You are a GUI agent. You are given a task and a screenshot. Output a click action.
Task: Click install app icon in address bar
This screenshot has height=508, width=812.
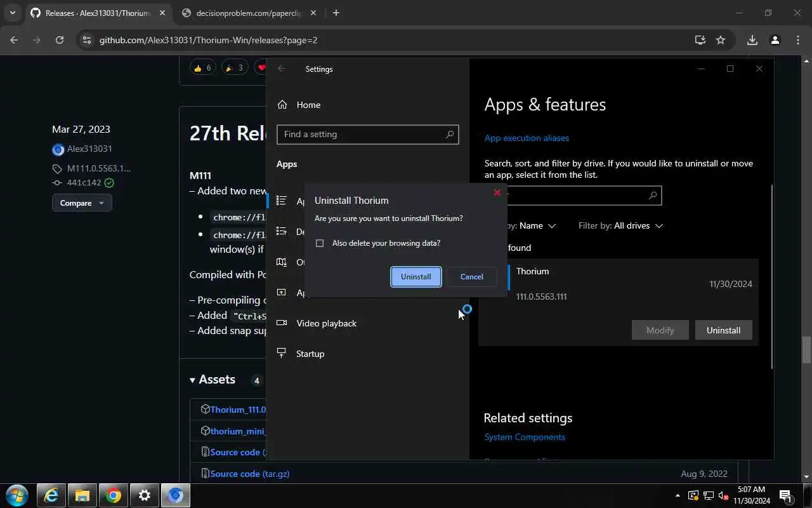click(700, 40)
